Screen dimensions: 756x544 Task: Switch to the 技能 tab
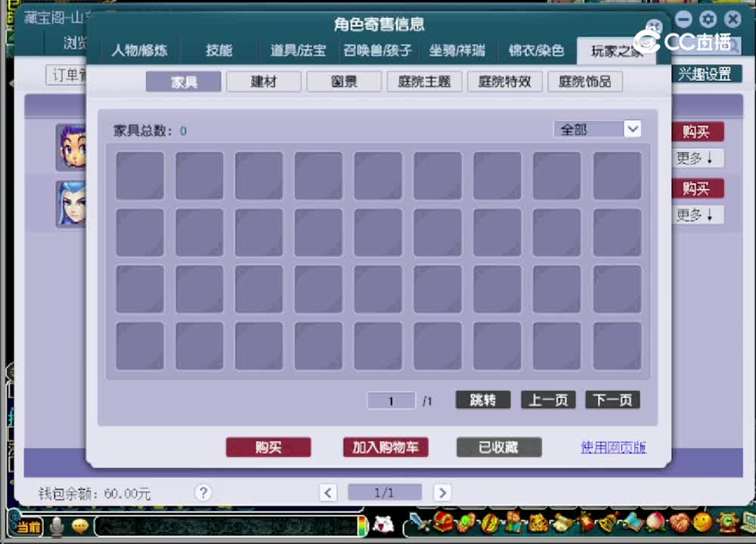click(x=218, y=51)
